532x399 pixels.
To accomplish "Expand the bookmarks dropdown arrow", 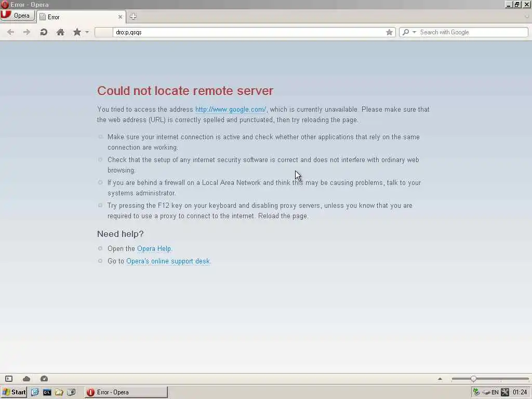I will tap(87, 32).
